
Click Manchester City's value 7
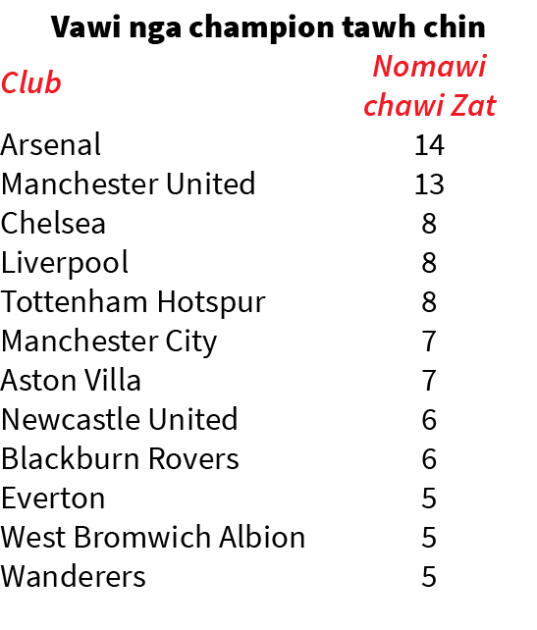tap(429, 342)
